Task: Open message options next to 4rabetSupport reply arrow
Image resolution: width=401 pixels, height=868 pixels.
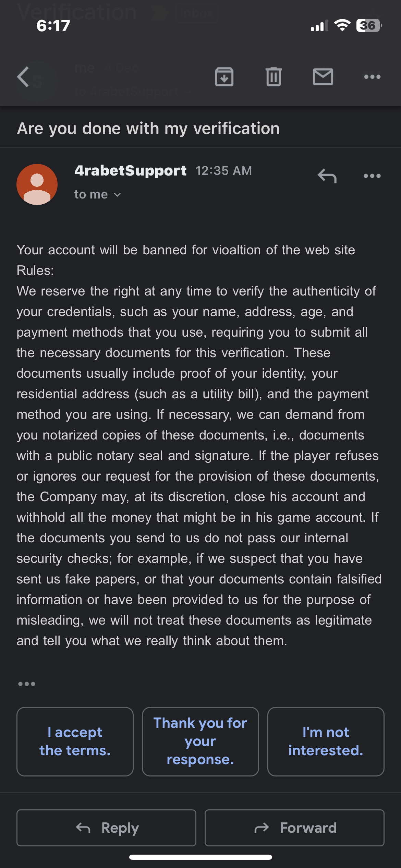Action: point(372,176)
